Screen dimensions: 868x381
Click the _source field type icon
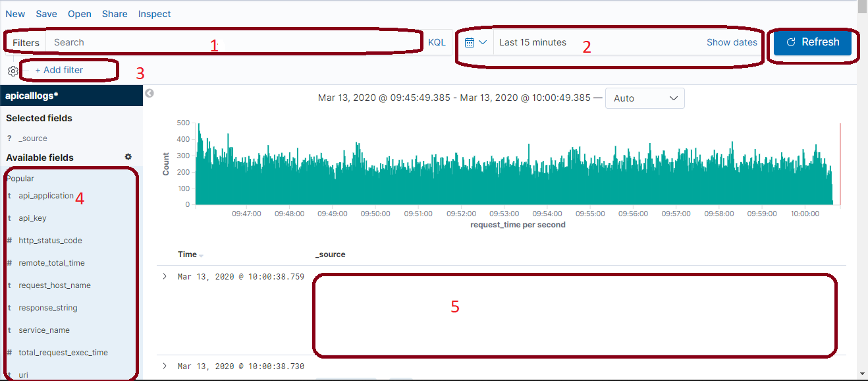point(9,138)
